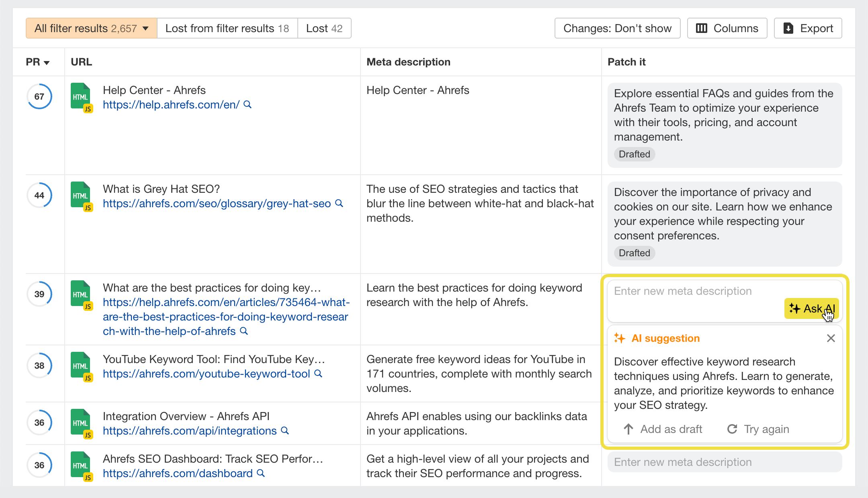Click search icon beside ahrefs.com/dashboard link
The image size is (868, 498).
pyautogui.click(x=261, y=473)
